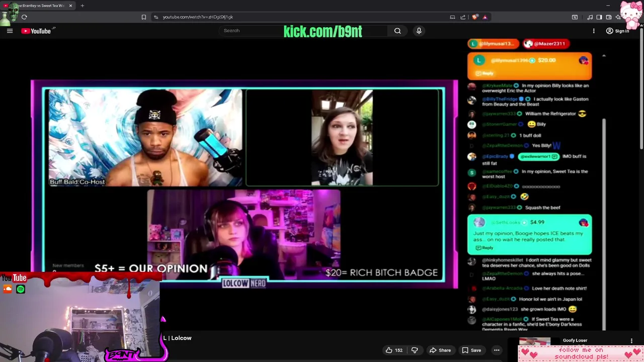Open the cast or screen icon in address bar
The image size is (644, 362).
452,17
